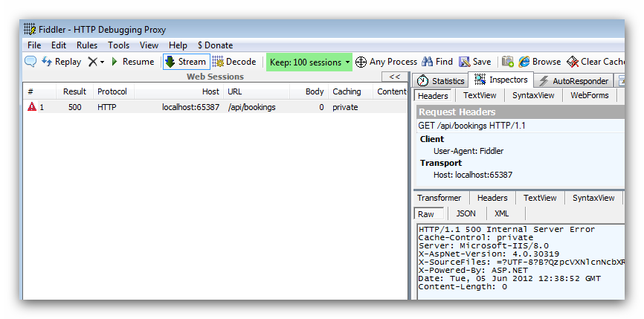Select response JSON tab
This screenshot has height=319, width=644.
point(466,213)
